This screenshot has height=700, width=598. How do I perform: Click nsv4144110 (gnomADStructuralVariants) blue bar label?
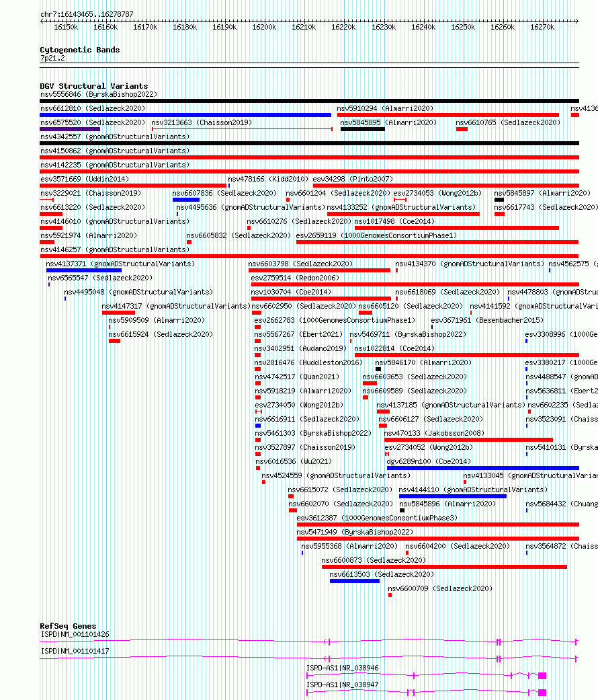tap(474, 490)
